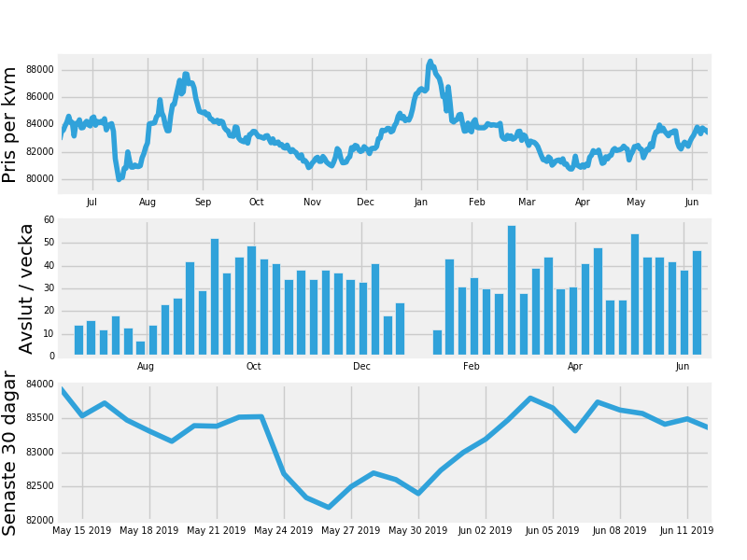747x560 pixels.
Task: Click the 'May 27 2019' date label
Action: (351, 530)
